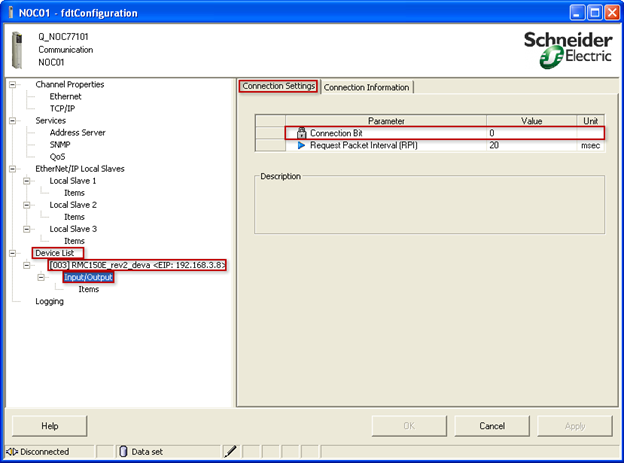Screen dimensions: 624x463
Task: Click the row header of Request Packet Interval
Action: 270,145
